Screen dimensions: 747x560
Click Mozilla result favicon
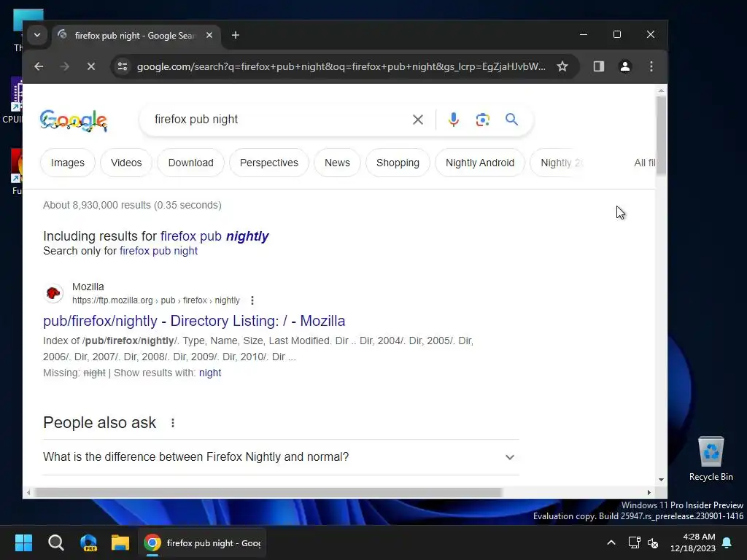coord(53,293)
